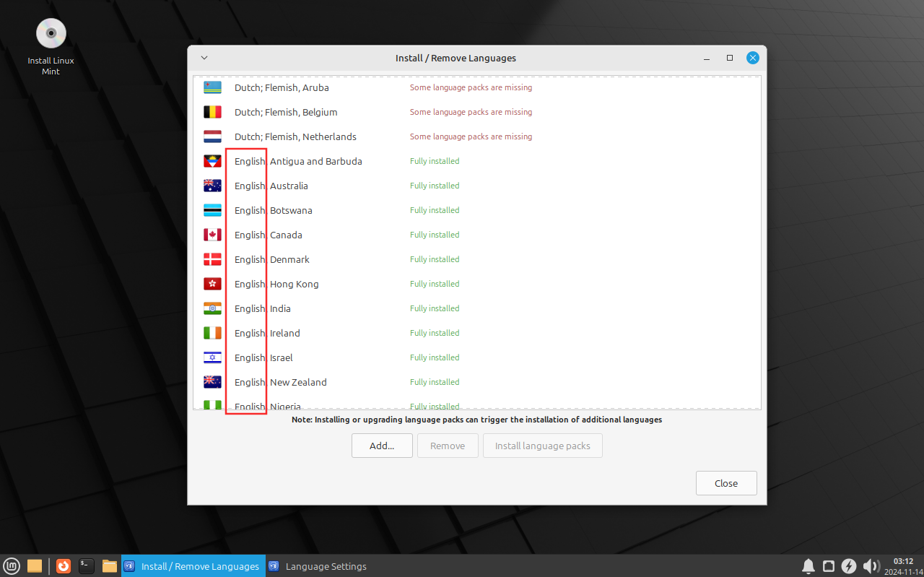Open the Install Linux Mint desktop icon
This screenshot has width=924, height=577.
tap(51, 47)
